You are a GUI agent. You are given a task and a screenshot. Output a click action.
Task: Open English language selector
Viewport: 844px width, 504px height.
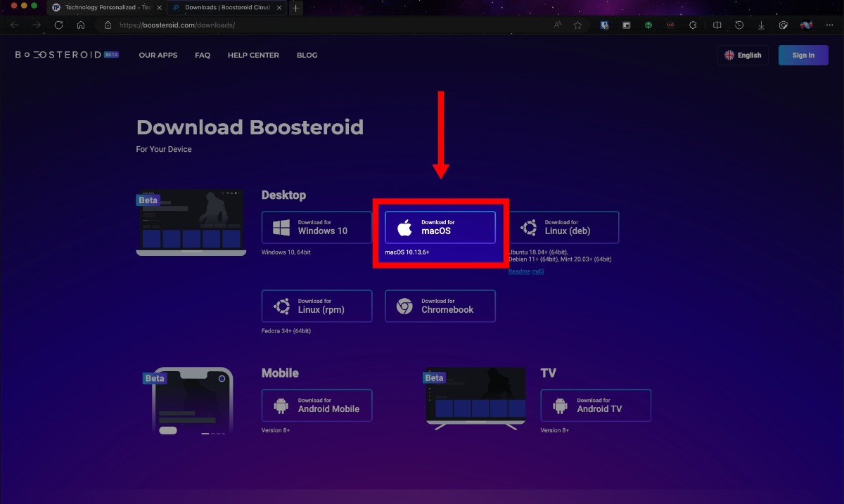coord(743,55)
